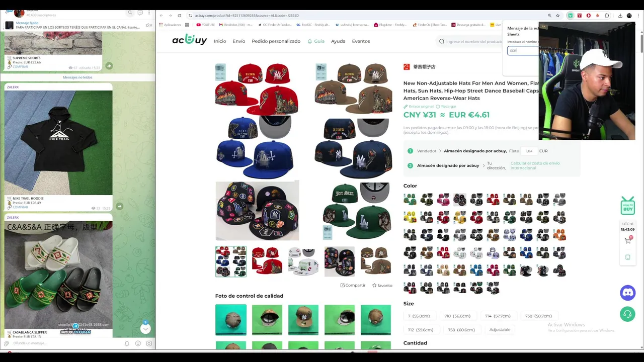The width and height of the screenshot is (644, 362).
Task: Bookmark this page with the star icon
Action: point(557,16)
